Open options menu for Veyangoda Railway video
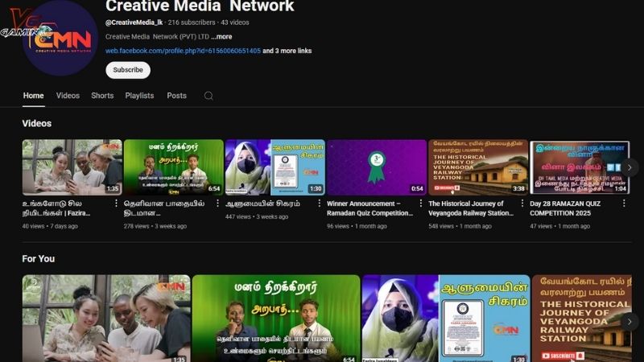Viewport: 644px width, 362px height. [522, 204]
